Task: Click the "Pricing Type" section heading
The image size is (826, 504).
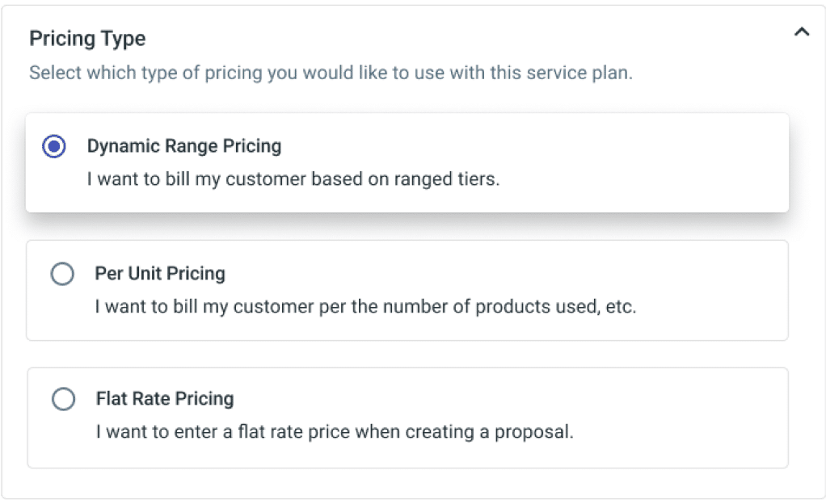Action: click(x=87, y=38)
